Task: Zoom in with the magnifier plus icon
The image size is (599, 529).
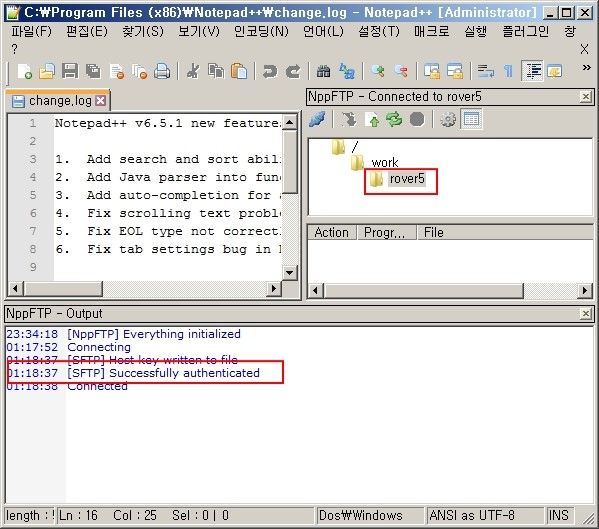Action: pyautogui.click(x=378, y=71)
